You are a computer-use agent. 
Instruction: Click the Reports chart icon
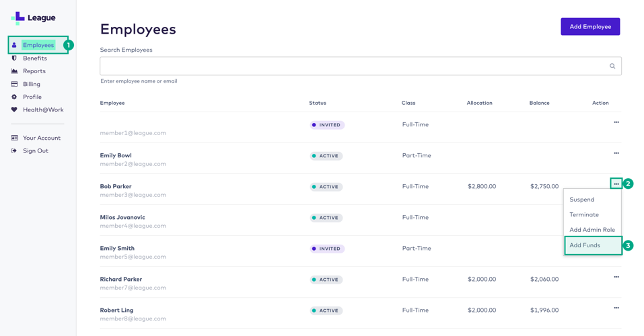(x=14, y=71)
